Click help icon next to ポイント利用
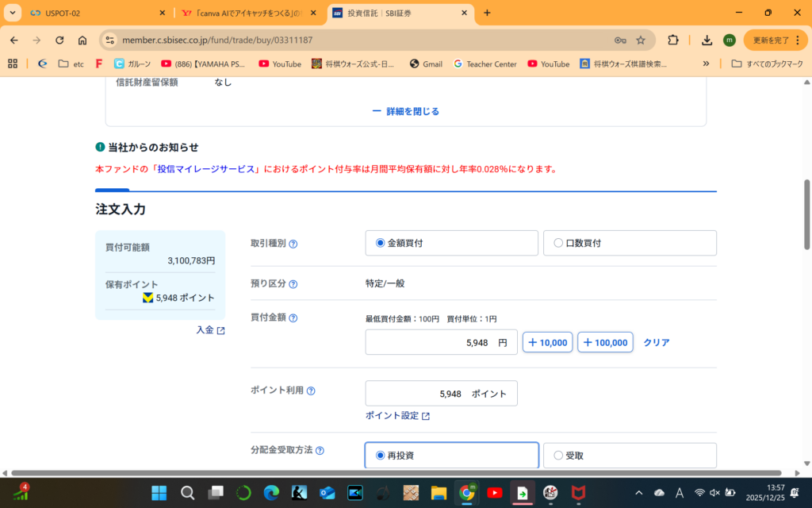 (311, 391)
